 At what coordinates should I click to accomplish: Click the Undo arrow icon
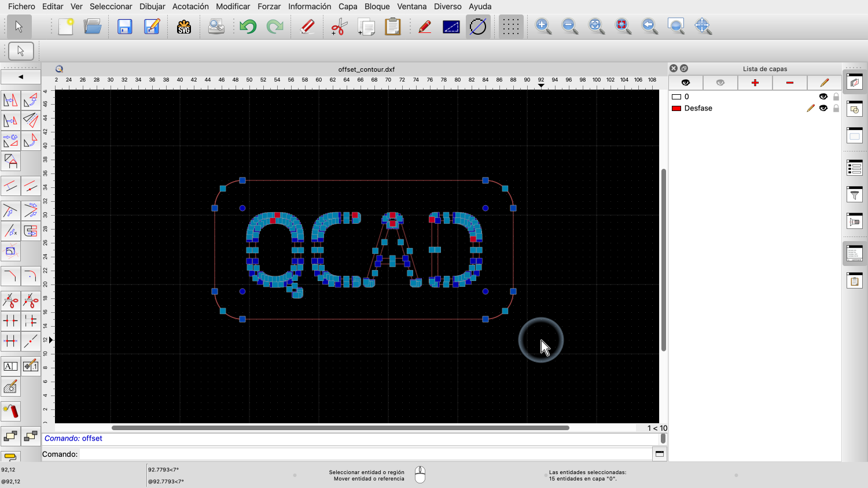(x=248, y=27)
